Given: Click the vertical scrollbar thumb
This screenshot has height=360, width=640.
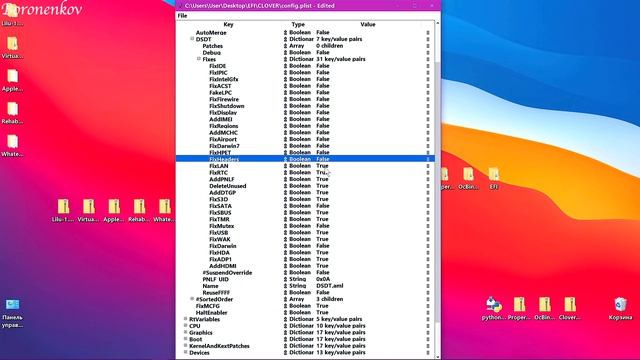Looking at the screenshot, I should point(438,192).
